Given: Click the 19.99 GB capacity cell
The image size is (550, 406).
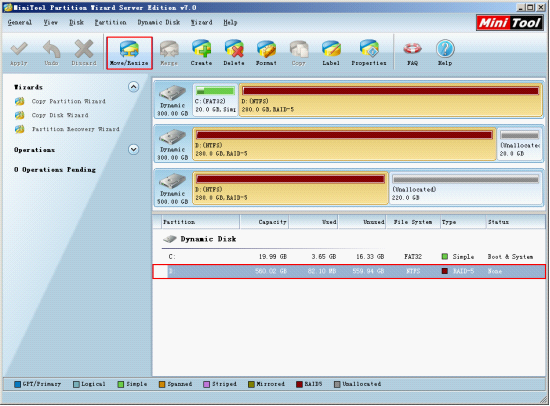Looking at the screenshot, I should pos(273,257).
